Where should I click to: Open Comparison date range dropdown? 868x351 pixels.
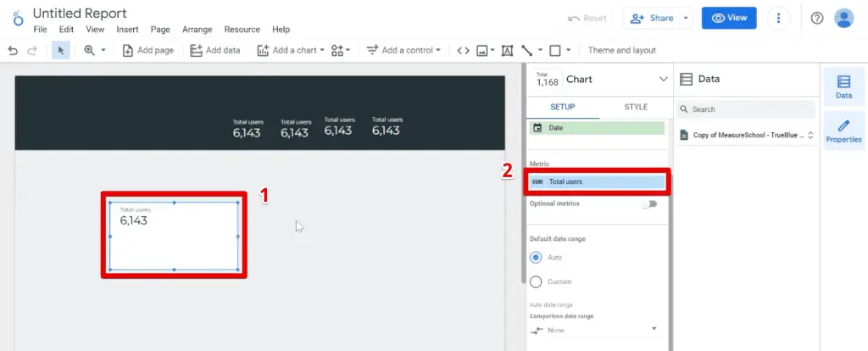[594, 330]
